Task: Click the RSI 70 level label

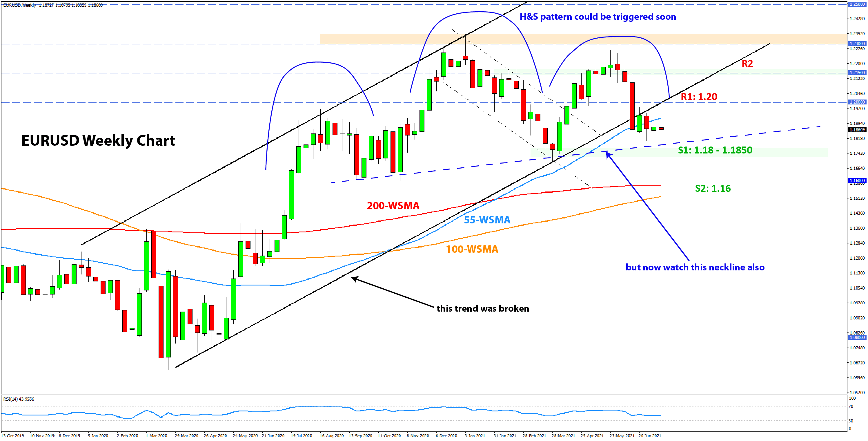Action: pos(851,406)
